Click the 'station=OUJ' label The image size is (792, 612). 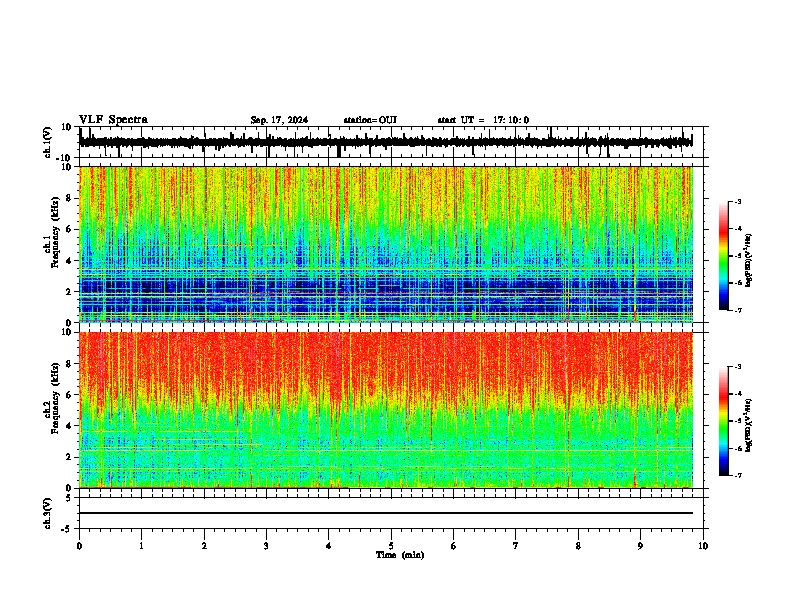(370, 120)
